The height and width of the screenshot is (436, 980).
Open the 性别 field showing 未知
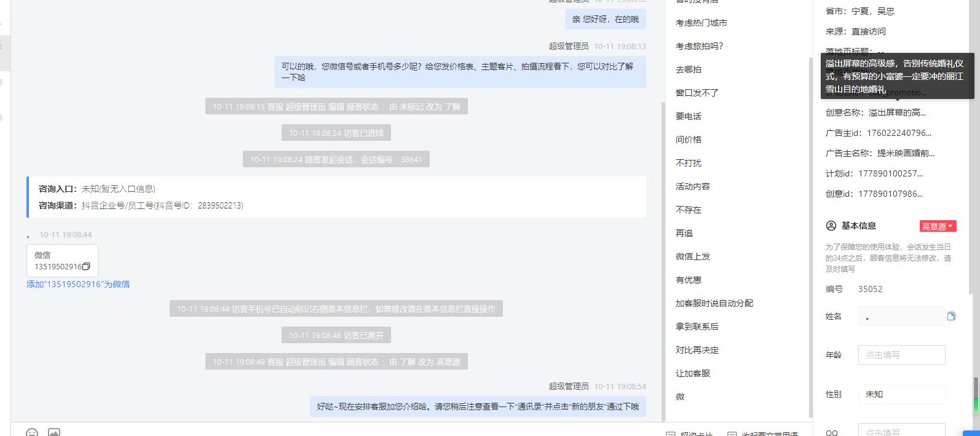(901, 394)
